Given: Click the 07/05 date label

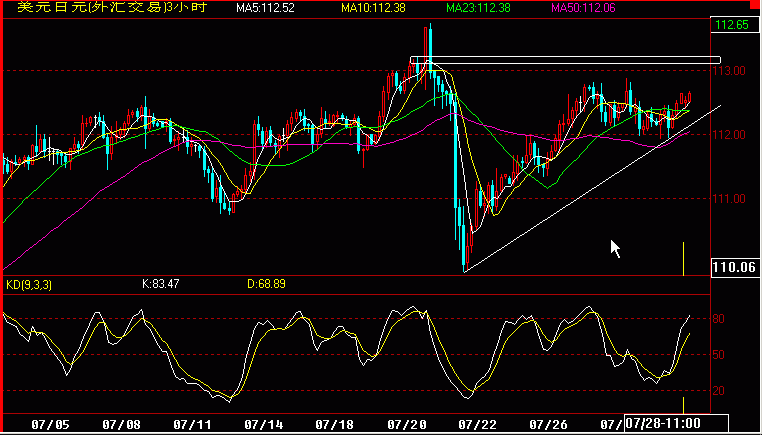Looking at the screenshot, I should (x=51, y=425).
